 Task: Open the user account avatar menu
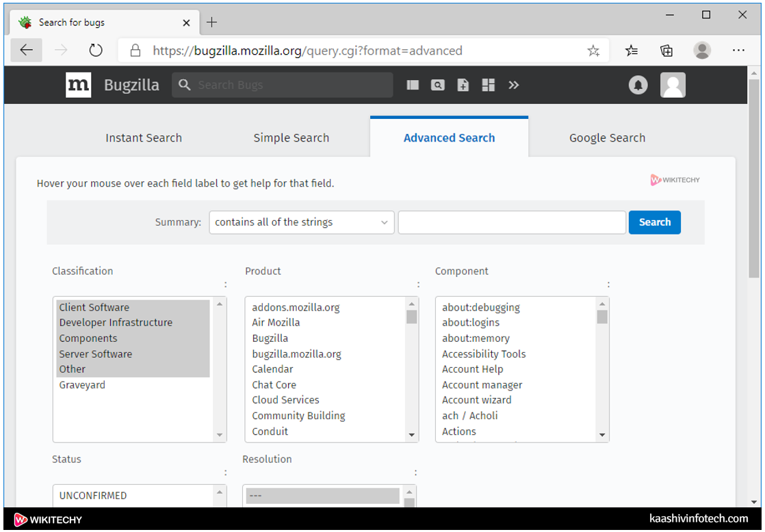click(672, 85)
